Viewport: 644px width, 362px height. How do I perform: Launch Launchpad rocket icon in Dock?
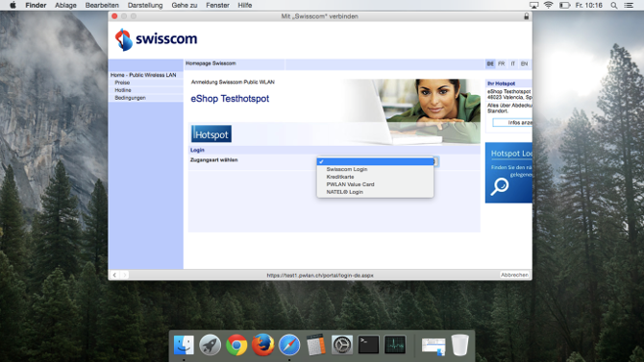point(210,345)
